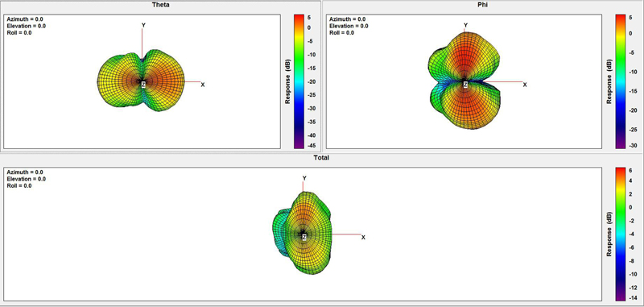Click the -45 tick on Theta color scale
644x307 pixels.
311,146
